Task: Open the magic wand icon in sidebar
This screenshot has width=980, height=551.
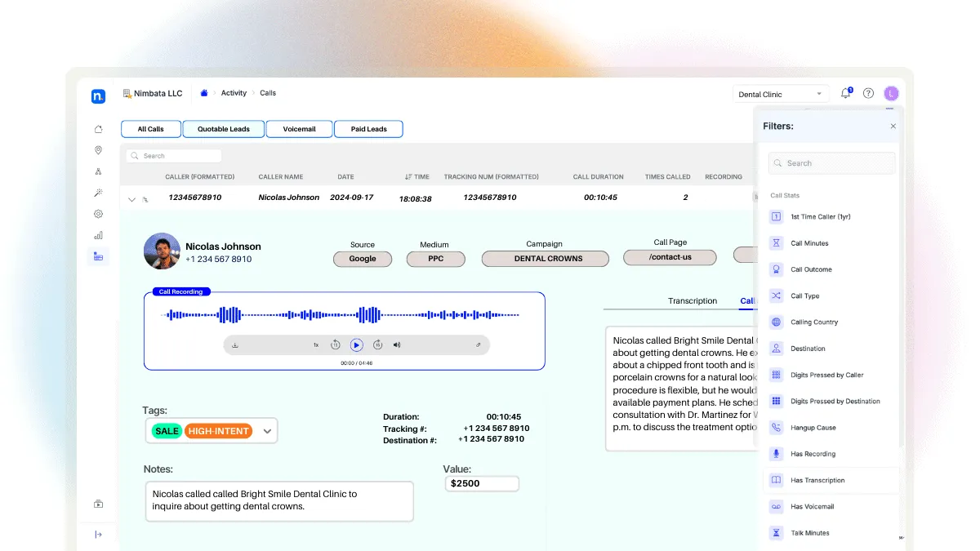Action: (98, 193)
